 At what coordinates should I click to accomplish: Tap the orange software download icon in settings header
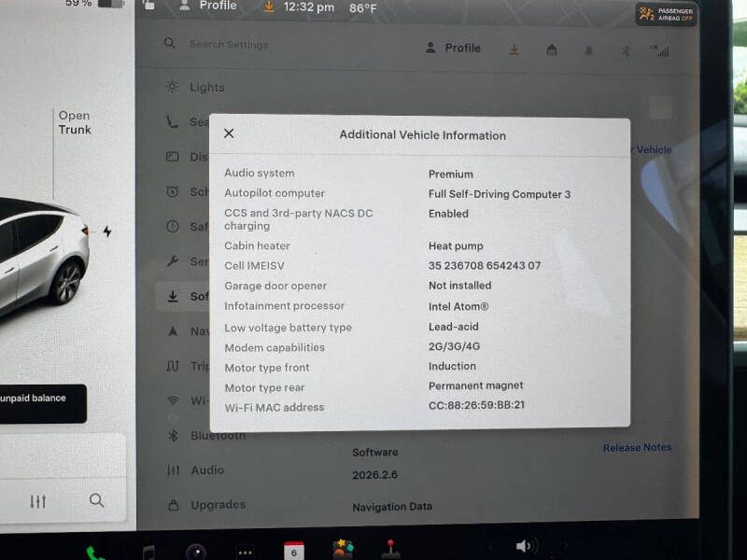click(x=514, y=49)
